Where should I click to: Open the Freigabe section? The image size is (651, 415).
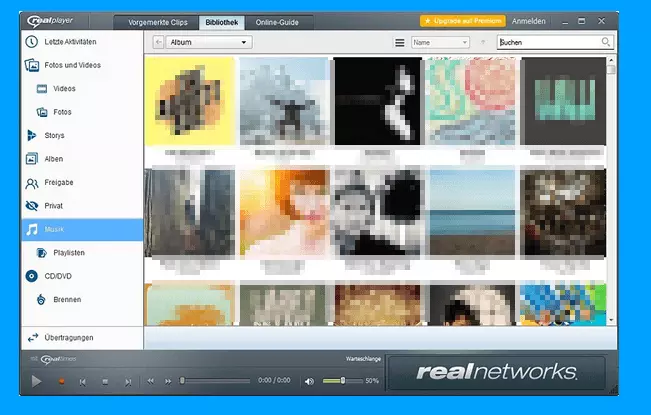pyautogui.click(x=82, y=182)
